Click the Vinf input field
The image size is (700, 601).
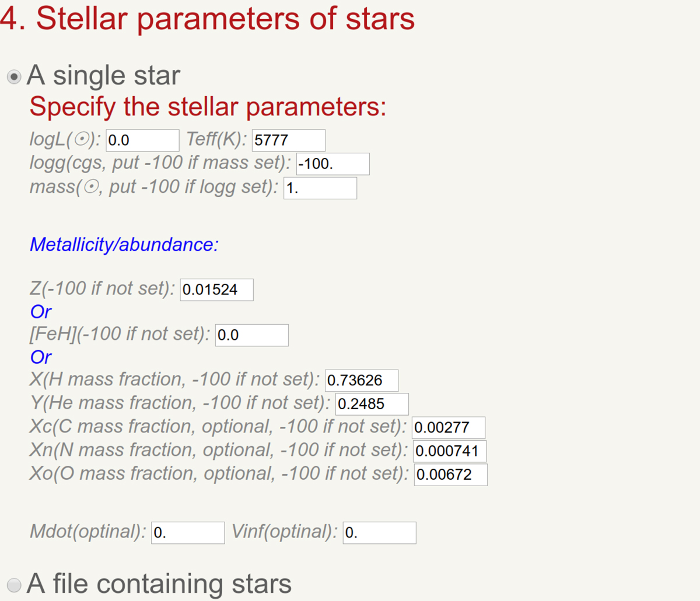point(379,533)
